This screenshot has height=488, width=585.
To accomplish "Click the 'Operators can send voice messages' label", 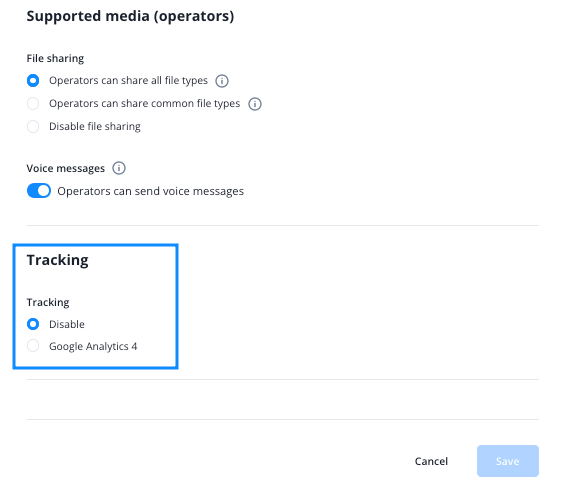I will coord(150,191).
